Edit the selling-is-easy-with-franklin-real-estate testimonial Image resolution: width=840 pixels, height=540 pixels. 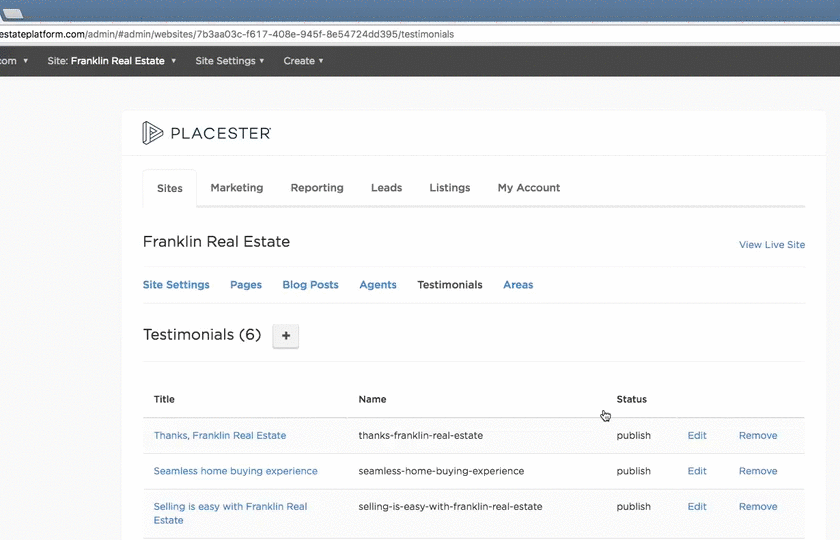pos(696,506)
